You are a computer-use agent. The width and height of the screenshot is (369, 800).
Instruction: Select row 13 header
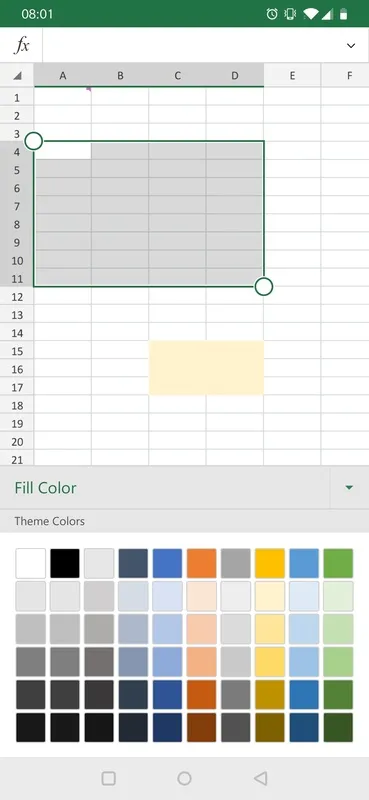coord(17,315)
